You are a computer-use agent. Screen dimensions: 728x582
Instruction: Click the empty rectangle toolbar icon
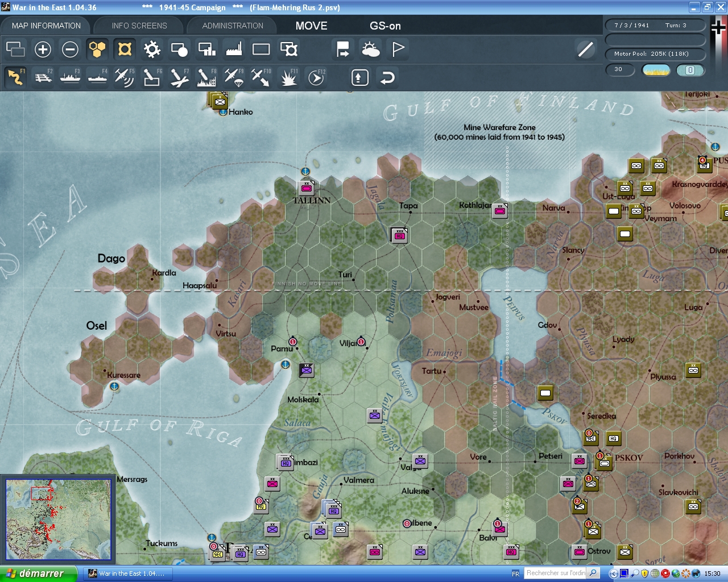point(261,49)
